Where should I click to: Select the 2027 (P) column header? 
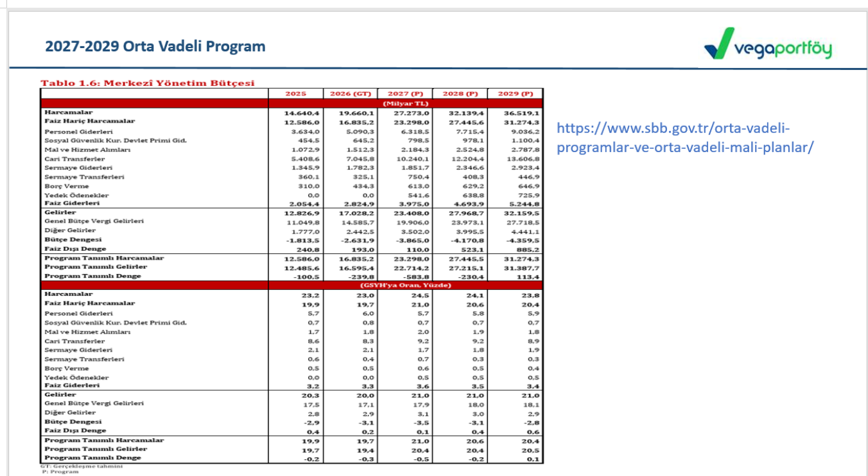[x=405, y=94]
